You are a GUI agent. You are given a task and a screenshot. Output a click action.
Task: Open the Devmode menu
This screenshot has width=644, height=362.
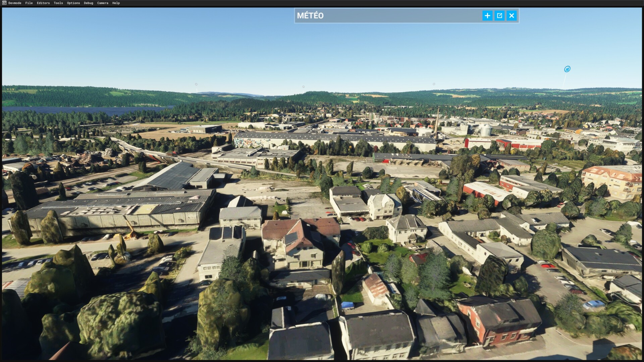pos(15,3)
